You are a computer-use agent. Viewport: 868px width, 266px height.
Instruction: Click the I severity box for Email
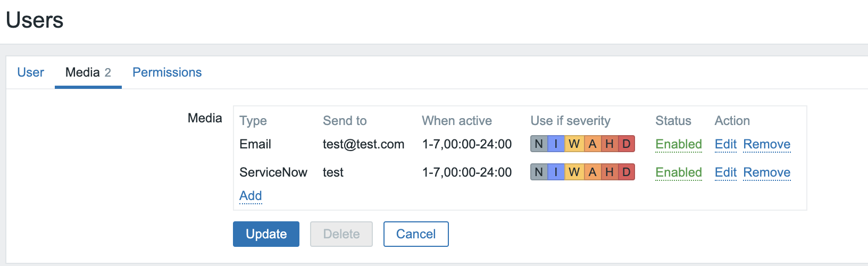[556, 144]
